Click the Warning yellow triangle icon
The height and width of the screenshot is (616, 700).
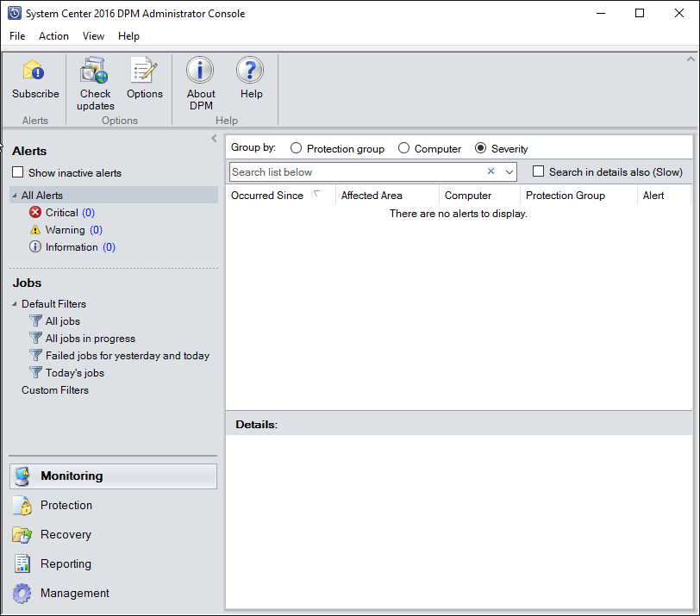tap(35, 230)
